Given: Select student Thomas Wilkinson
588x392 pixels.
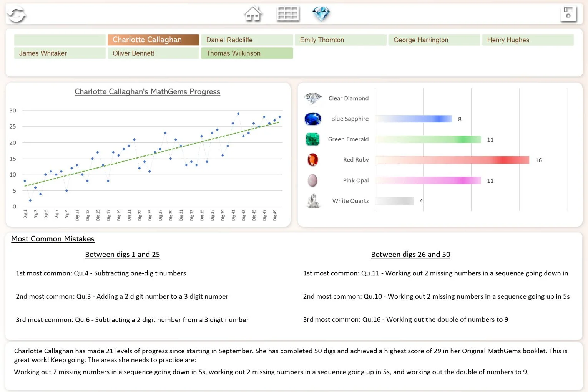Looking at the screenshot, I should pos(247,53).
